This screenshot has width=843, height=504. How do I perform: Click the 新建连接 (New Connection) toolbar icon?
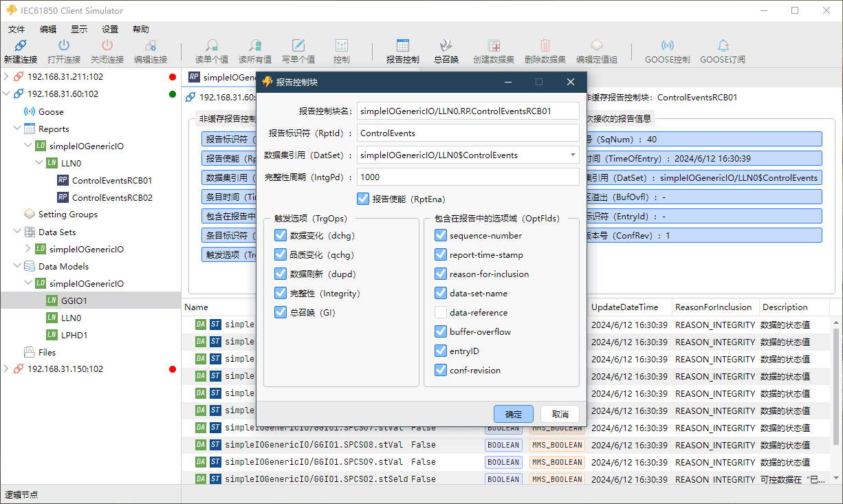(21, 46)
